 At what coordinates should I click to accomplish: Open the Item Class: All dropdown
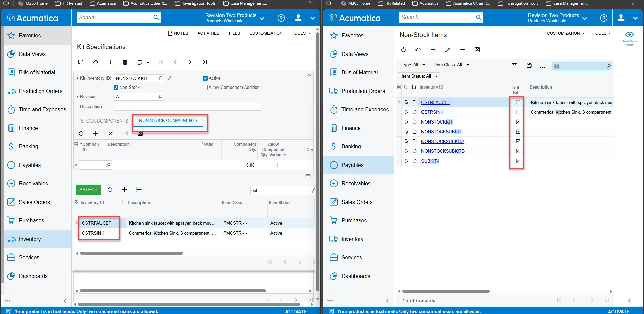(451, 65)
